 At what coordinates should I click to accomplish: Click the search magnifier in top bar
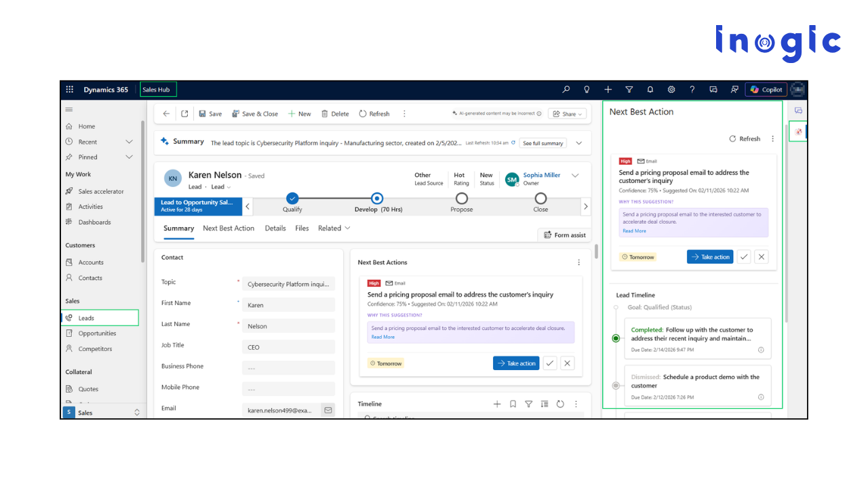(566, 89)
